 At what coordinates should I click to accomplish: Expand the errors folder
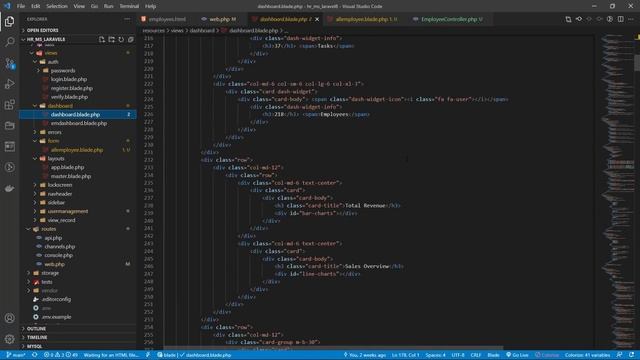[78, 132]
